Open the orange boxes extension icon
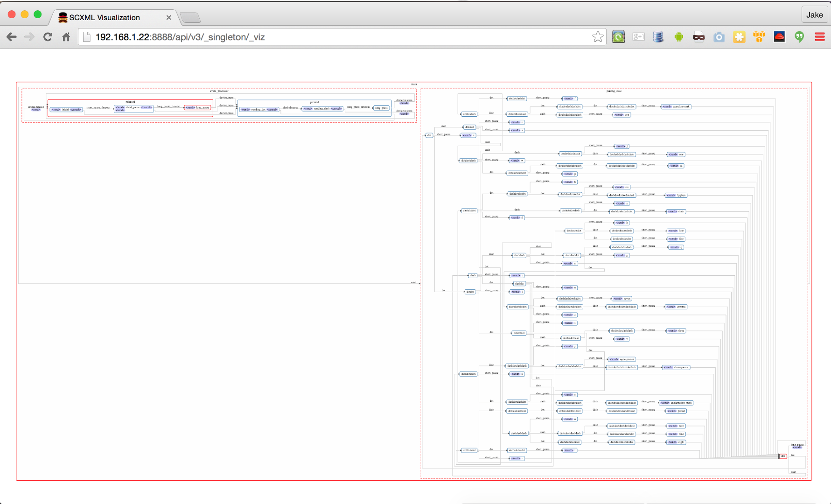 (x=759, y=37)
